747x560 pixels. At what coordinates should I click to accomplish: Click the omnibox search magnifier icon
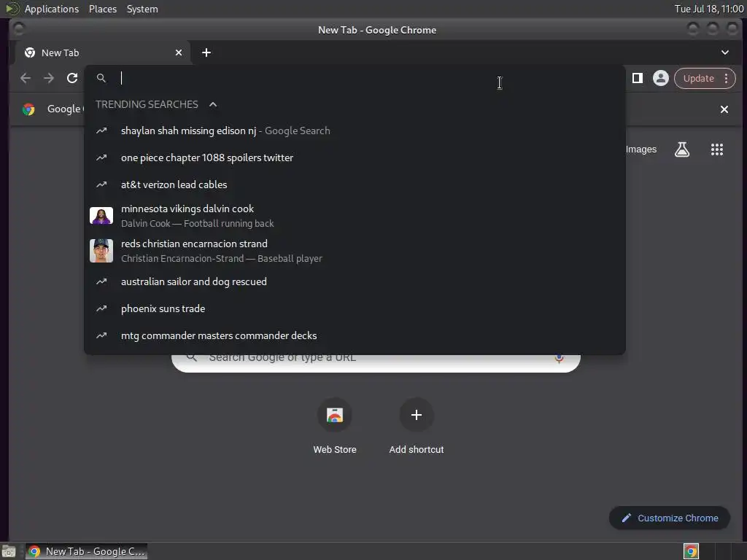(x=101, y=78)
